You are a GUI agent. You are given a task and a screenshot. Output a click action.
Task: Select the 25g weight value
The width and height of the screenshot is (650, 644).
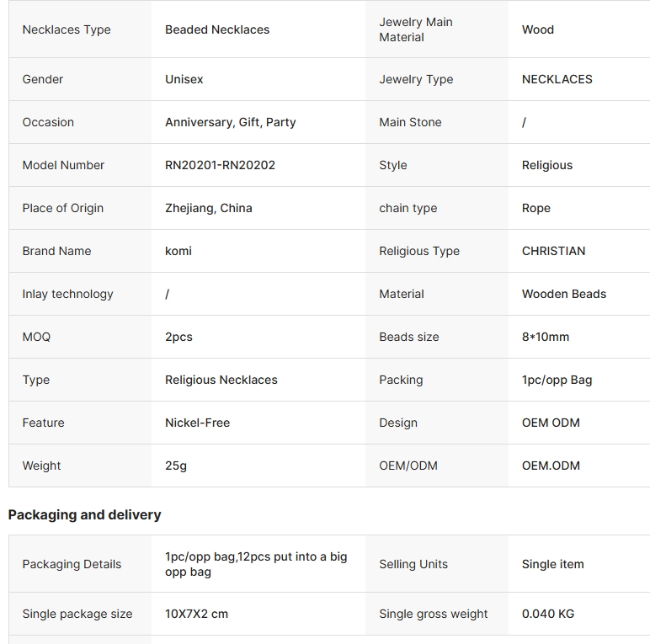point(176,466)
